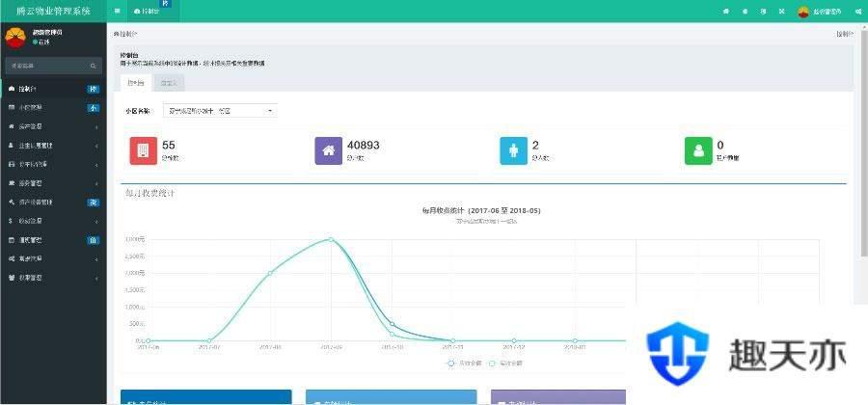The height and width of the screenshot is (405, 868).
Task: Click the light blue statistics panel header
Action: (391, 397)
